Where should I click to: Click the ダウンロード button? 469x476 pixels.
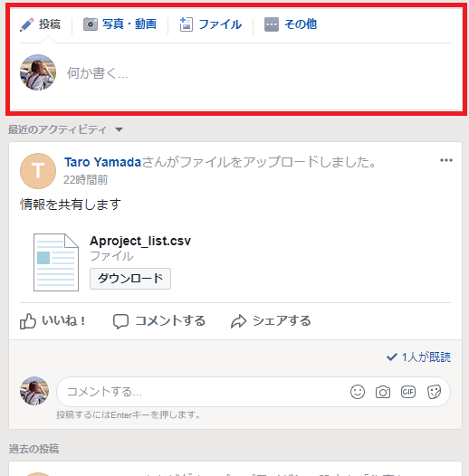(x=130, y=279)
